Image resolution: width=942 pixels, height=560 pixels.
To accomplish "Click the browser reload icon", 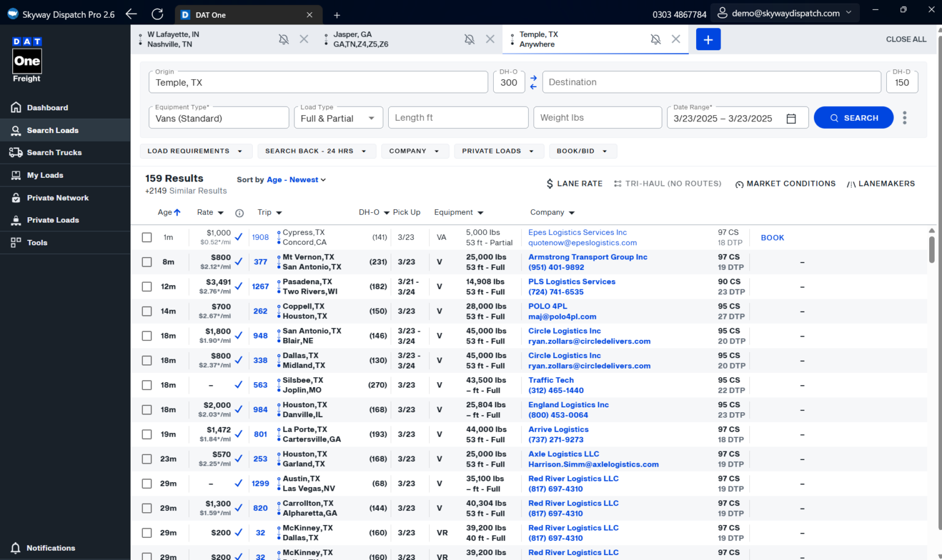I will (158, 14).
